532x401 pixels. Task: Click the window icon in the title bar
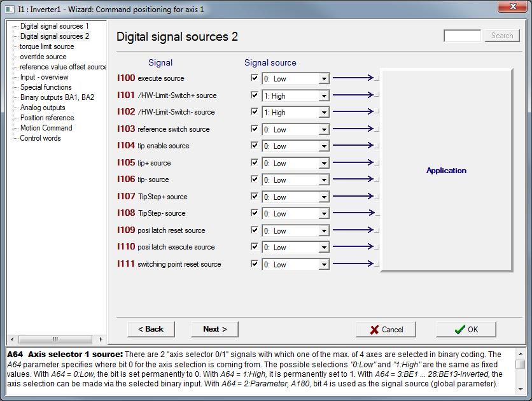[x=10, y=9]
